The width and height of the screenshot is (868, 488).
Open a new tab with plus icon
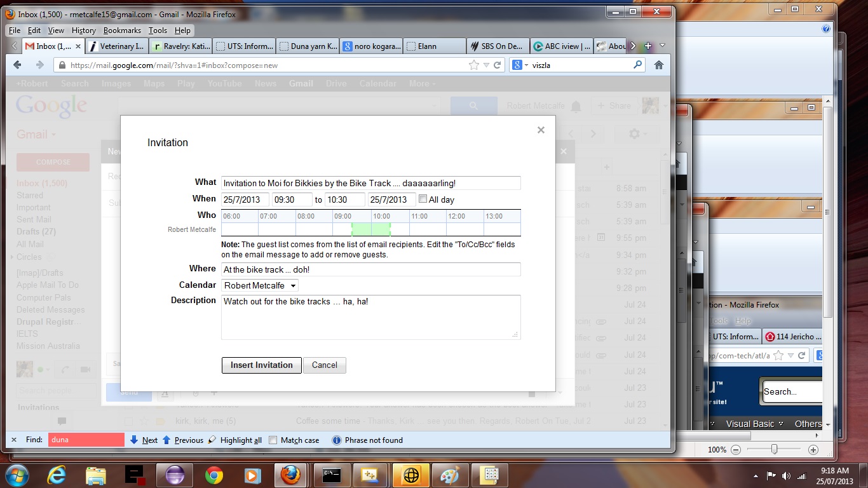tap(648, 46)
